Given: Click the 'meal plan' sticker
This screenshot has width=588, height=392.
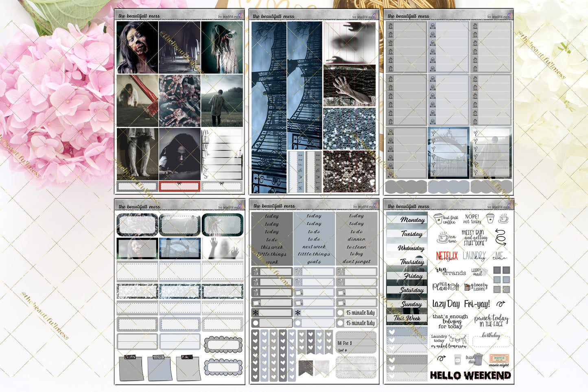Looking at the screenshot, I should [x=446, y=287].
